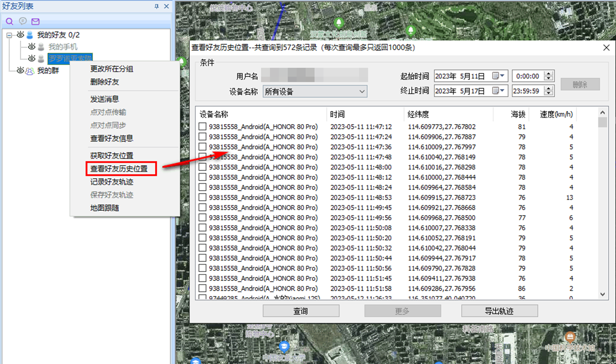Open the 终止时间 calendar picker icon
The image size is (616, 364).
(495, 91)
